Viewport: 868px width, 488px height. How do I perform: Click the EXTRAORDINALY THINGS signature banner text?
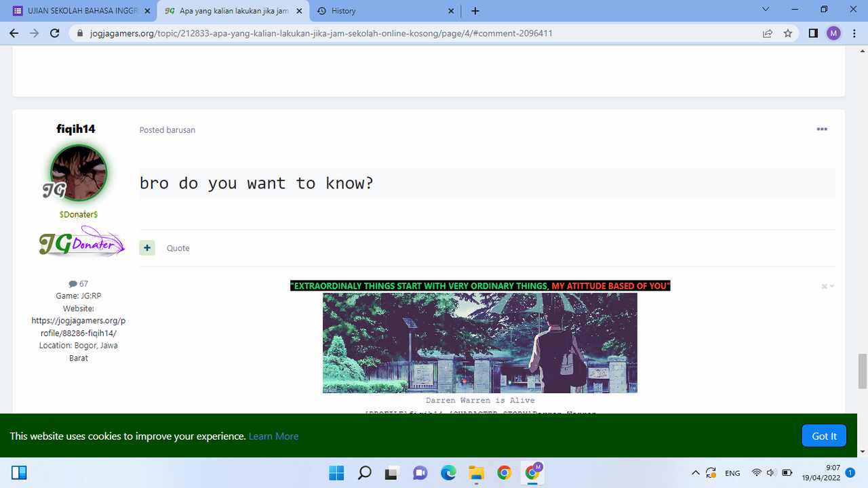coord(480,286)
